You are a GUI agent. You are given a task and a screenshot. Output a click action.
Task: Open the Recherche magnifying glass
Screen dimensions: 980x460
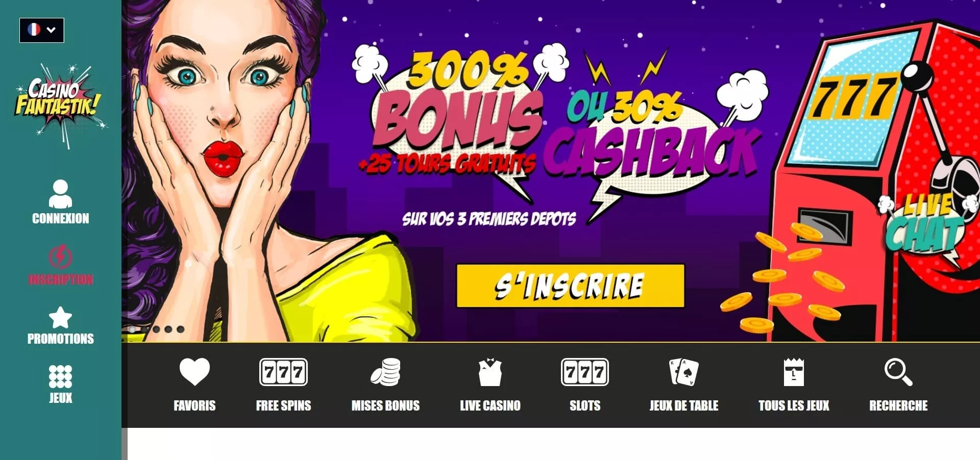[898, 372]
